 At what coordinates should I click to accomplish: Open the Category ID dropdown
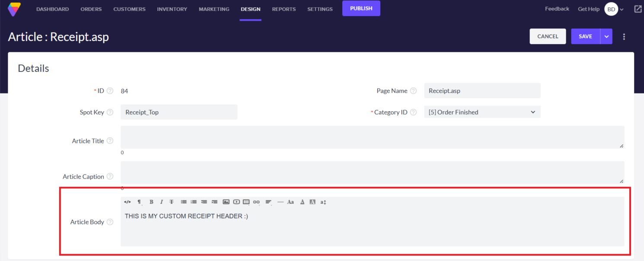tap(482, 112)
